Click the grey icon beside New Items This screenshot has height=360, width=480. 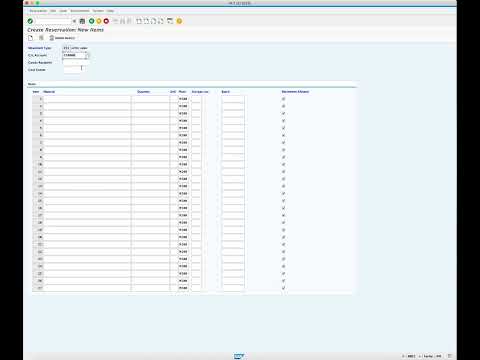41,38
